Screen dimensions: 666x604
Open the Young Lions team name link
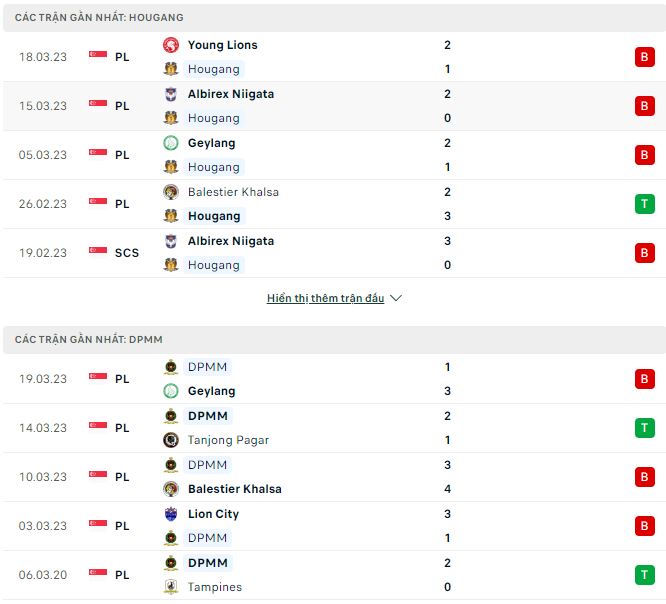tap(222, 45)
